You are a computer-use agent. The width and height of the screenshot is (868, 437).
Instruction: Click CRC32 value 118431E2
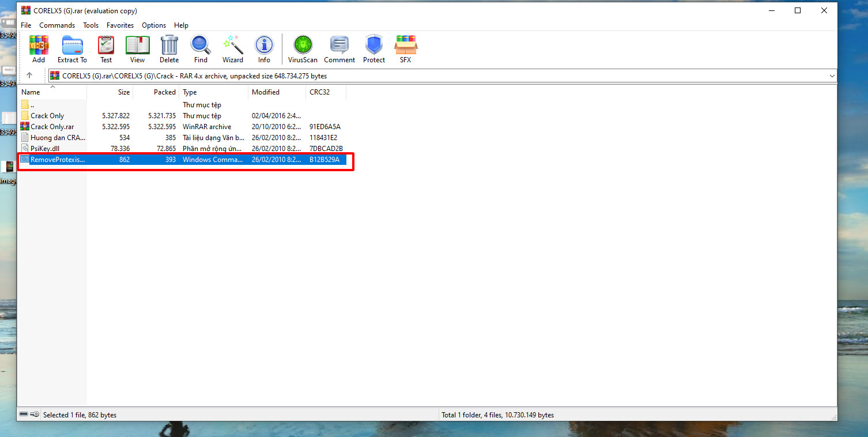pos(323,138)
